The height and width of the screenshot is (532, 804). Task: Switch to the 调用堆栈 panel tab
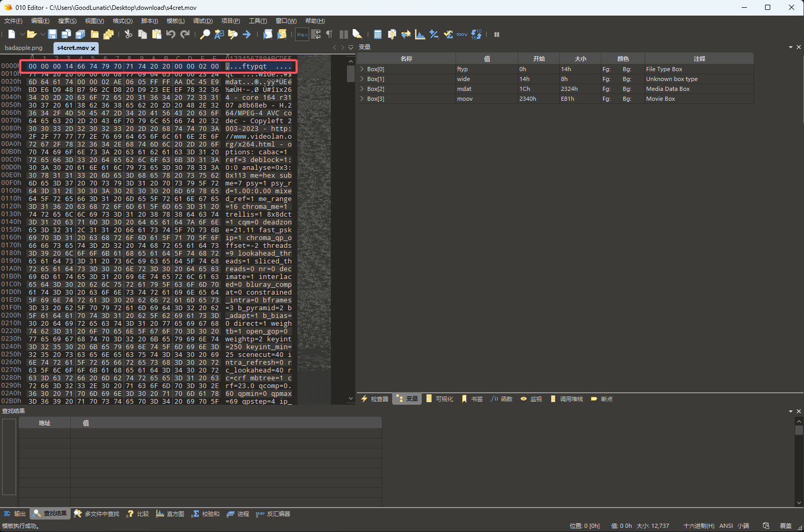coord(567,399)
